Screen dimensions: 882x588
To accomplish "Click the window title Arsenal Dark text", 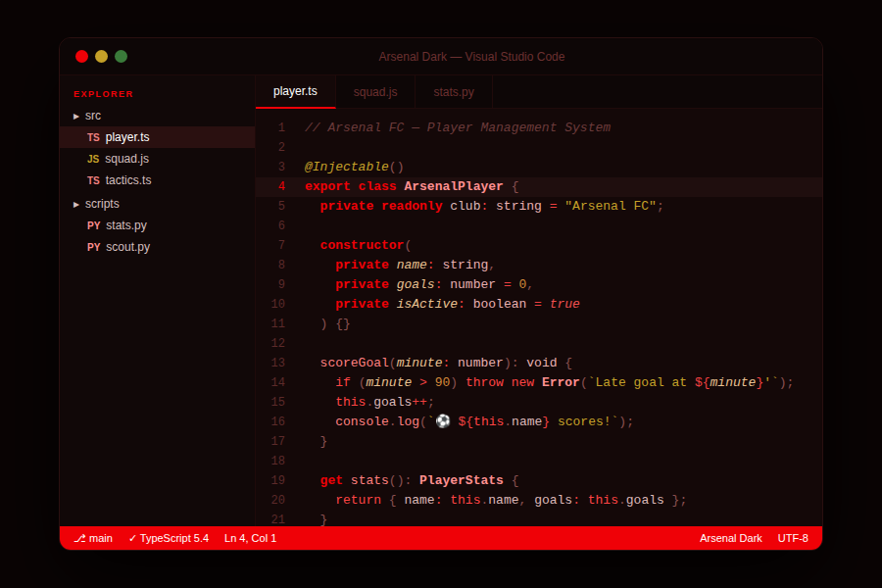I will [471, 57].
